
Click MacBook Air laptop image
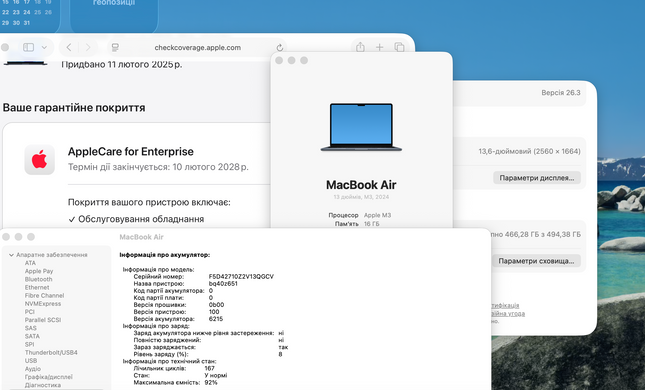click(361, 127)
